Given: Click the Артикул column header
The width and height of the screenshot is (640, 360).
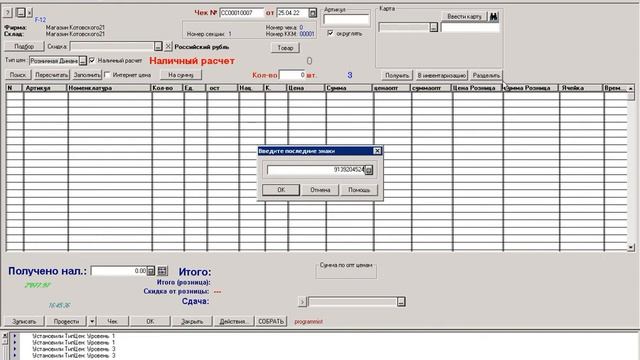Looking at the screenshot, I should (46, 88).
